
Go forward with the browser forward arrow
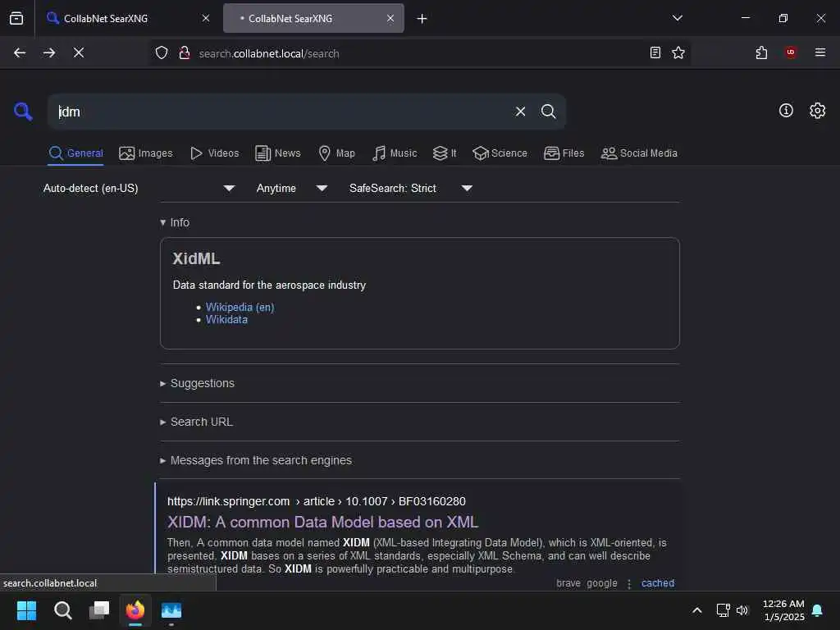click(49, 52)
